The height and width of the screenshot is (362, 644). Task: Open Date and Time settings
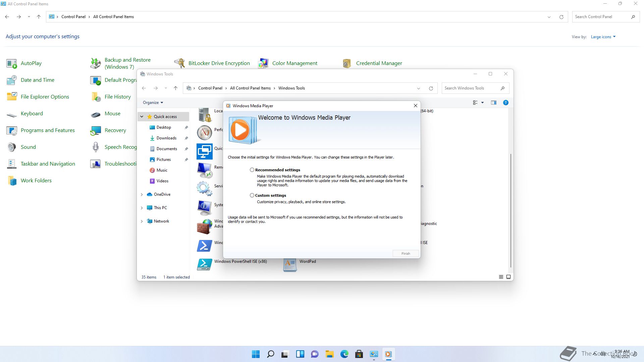[31, 80]
